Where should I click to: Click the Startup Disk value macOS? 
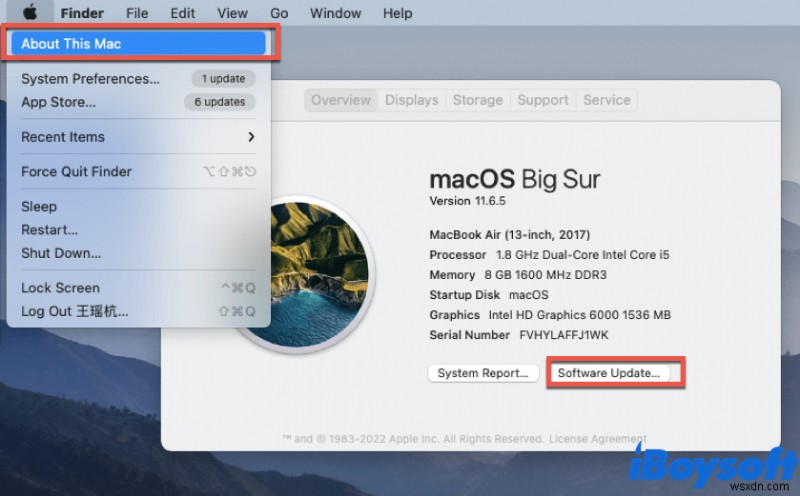(529, 295)
